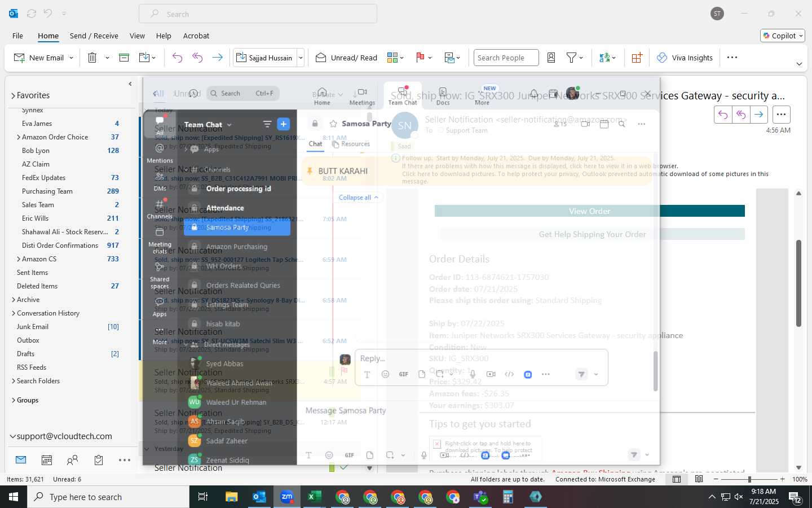Click GIF icon in the Reply box
812x508 pixels.
[404, 374]
